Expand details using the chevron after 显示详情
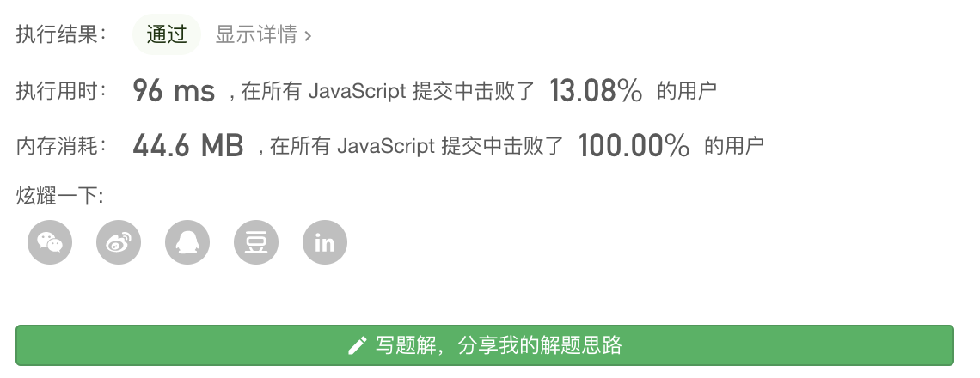Screen dimensions: 980x378 308,36
